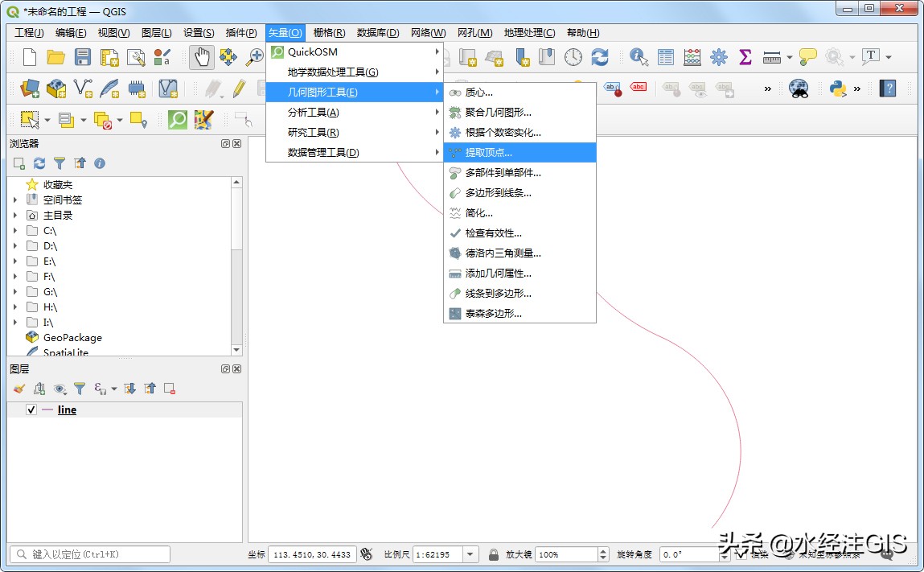This screenshot has width=924, height=572.
Task: Choose 检查有效性... menu item
Action: tap(519, 233)
